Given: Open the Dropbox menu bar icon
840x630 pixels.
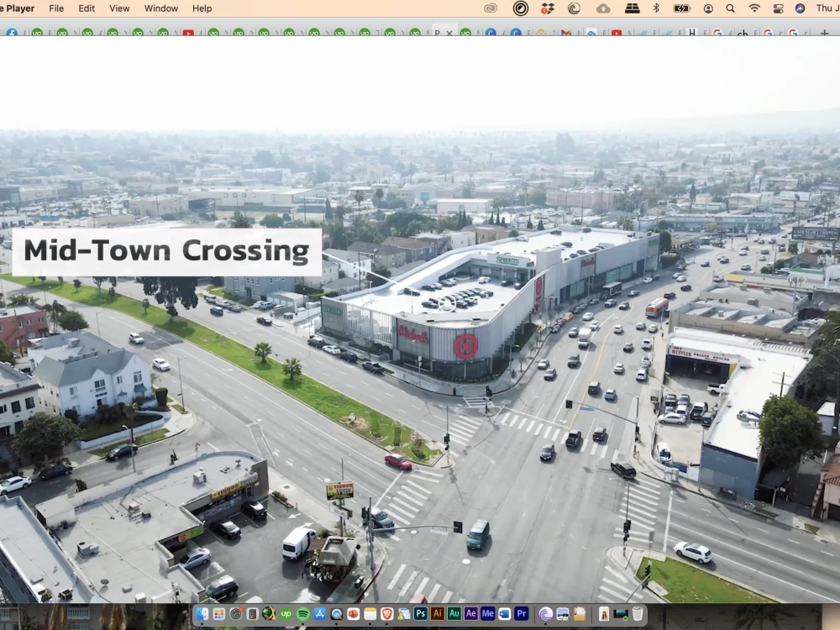Looking at the screenshot, I should pyautogui.click(x=547, y=8).
